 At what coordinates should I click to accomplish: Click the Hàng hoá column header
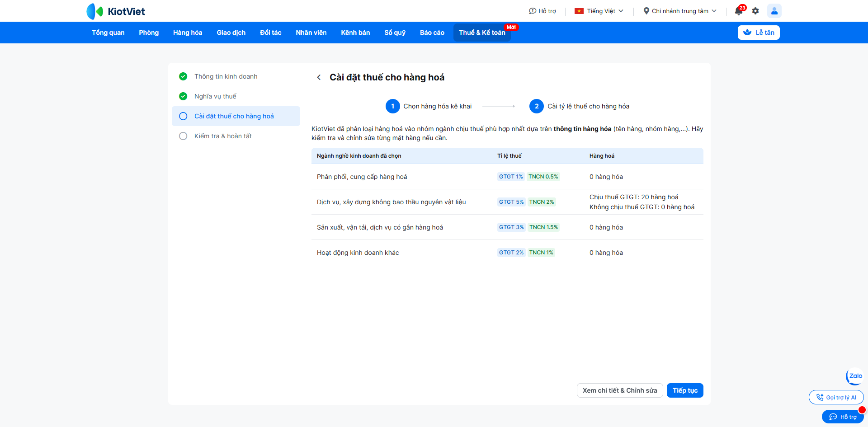point(602,156)
